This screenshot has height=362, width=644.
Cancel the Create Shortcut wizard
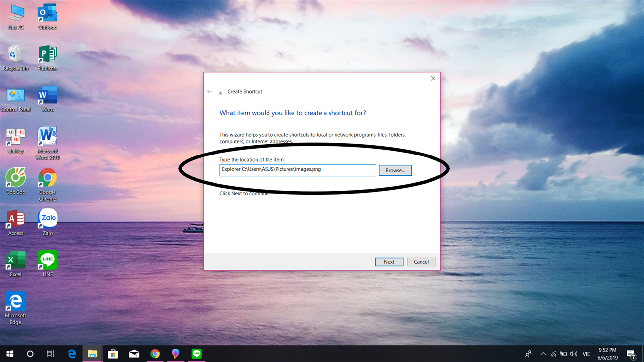421,261
